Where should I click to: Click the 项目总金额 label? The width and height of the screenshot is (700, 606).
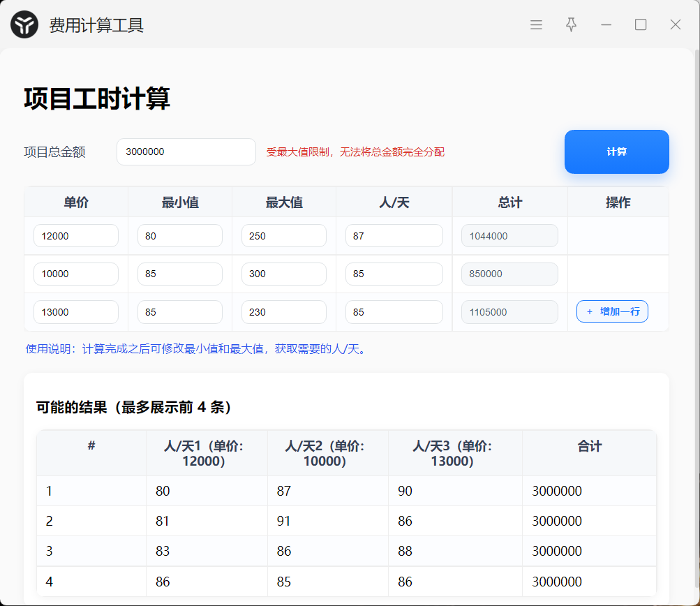[54, 151]
